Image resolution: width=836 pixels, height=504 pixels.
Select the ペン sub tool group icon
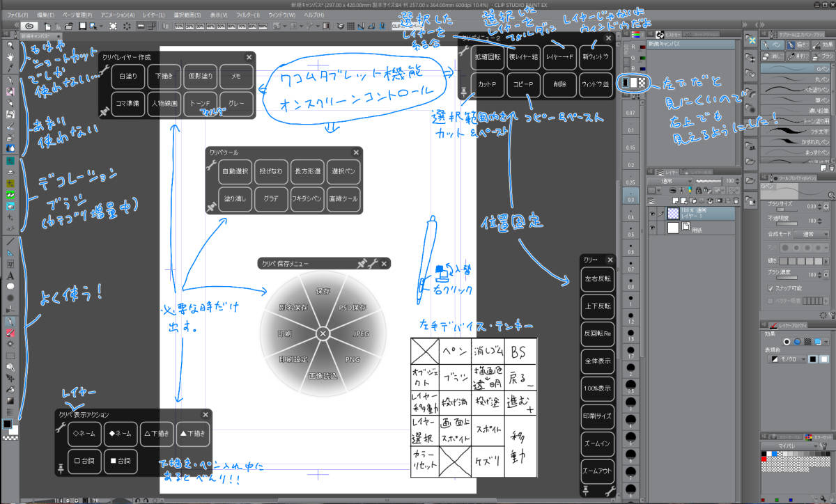773,45
